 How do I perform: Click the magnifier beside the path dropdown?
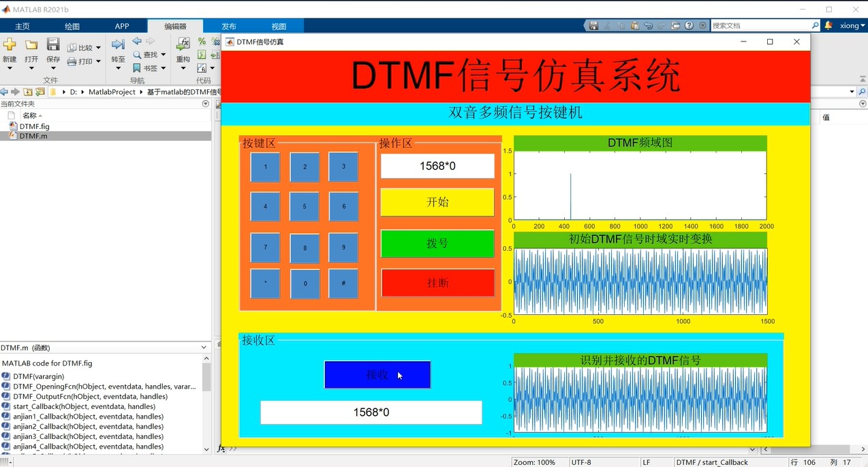[862, 92]
